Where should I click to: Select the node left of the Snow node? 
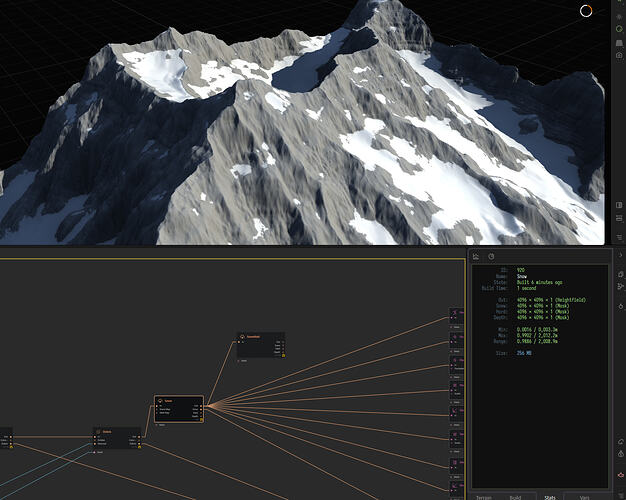coord(117,438)
